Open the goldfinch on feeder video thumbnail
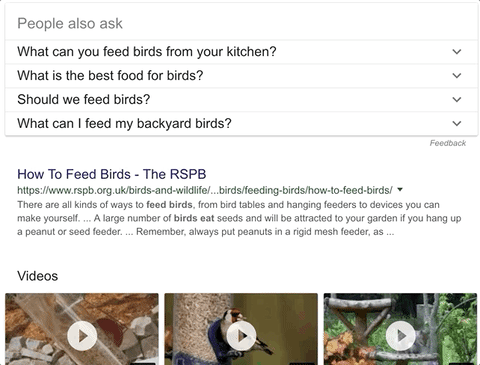 coord(241,329)
